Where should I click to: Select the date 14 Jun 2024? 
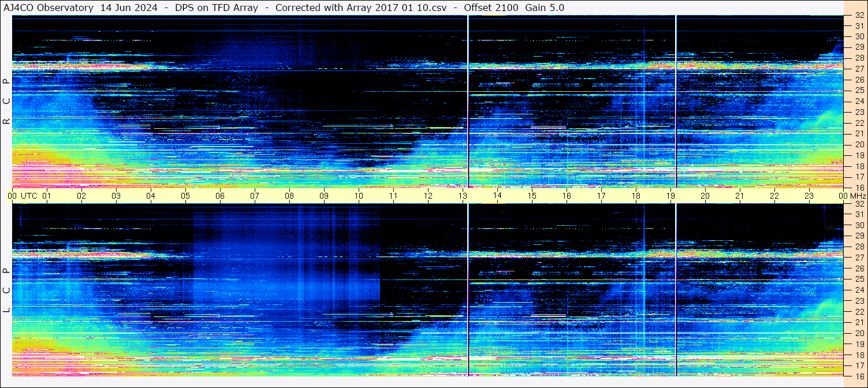coord(129,8)
